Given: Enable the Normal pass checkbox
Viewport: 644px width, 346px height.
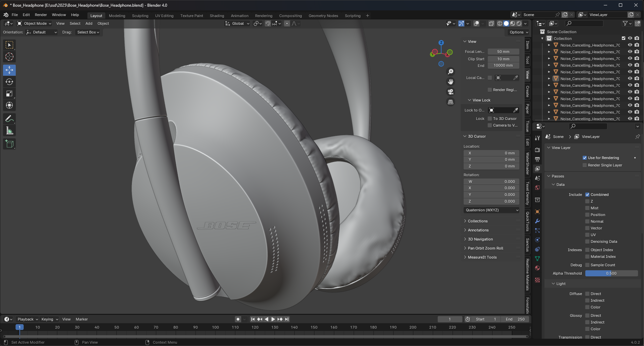Looking at the screenshot, I should coord(587,221).
